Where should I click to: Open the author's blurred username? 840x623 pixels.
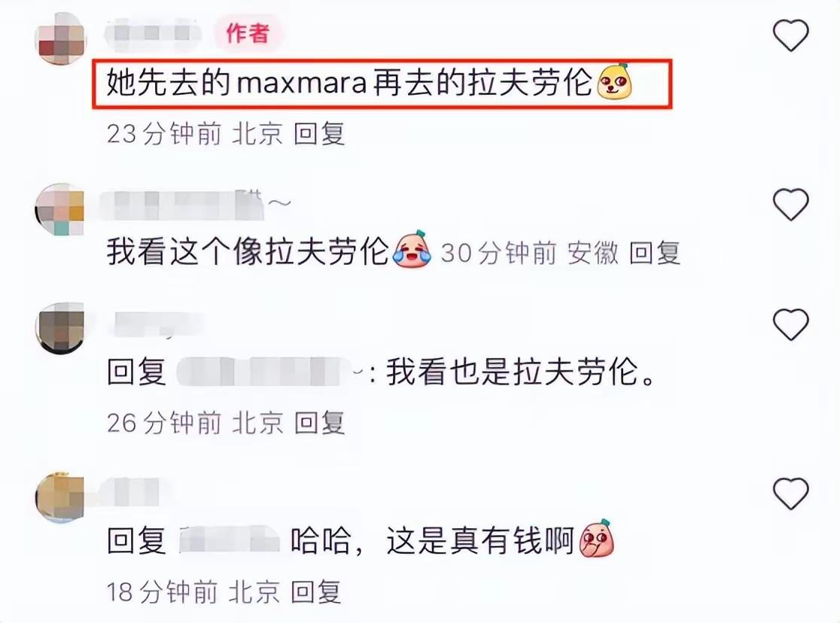point(152,32)
